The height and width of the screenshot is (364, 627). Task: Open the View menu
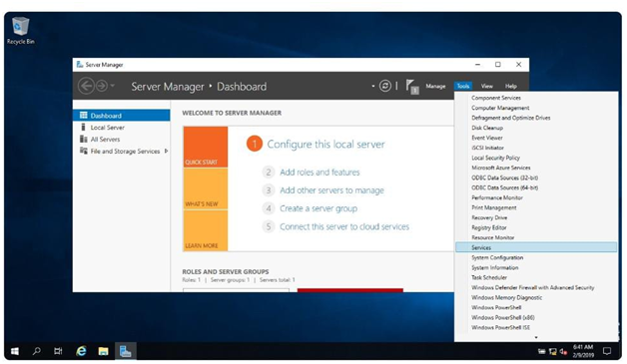pyautogui.click(x=486, y=86)
